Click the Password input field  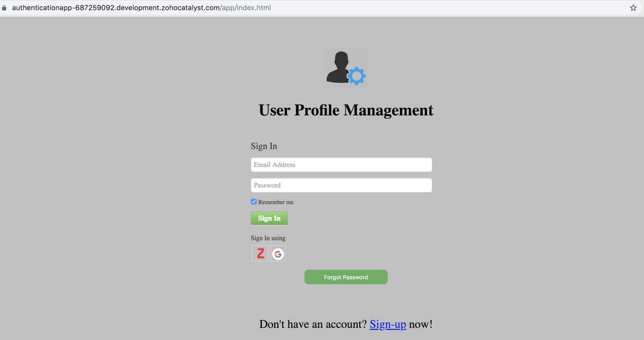pos(341,185)
